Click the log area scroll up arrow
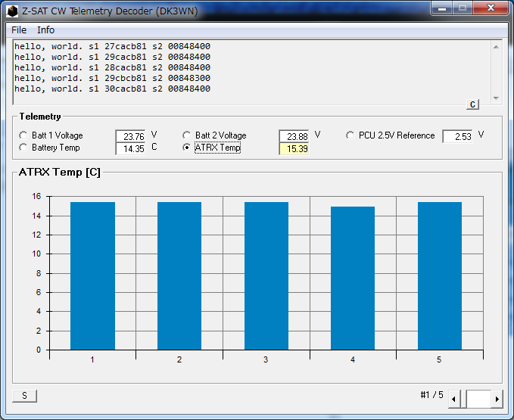The width and height of the screenshot is (514, 420). [496, 47]
